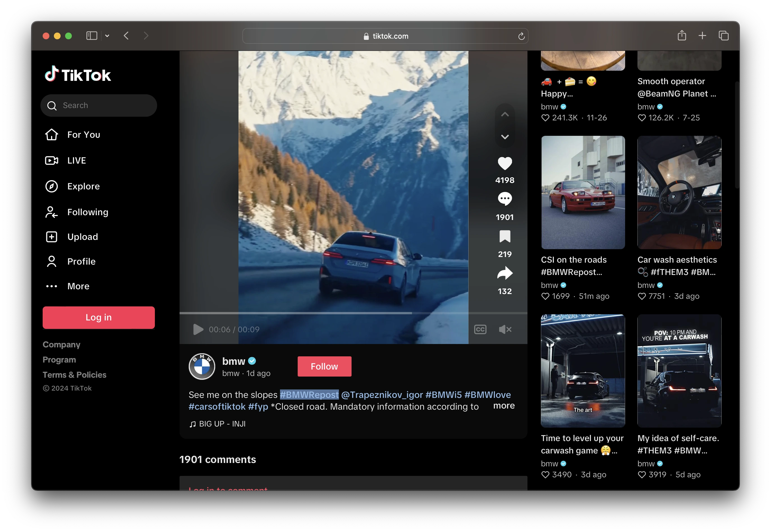771x532 pixels.
Task: Expand the Program footer section
Action: coord(59,360)
